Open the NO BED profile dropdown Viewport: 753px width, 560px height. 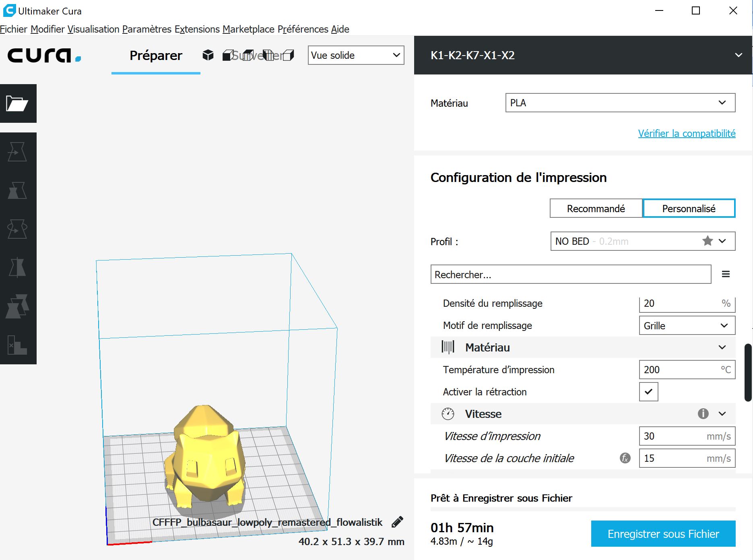click(643, 241)
